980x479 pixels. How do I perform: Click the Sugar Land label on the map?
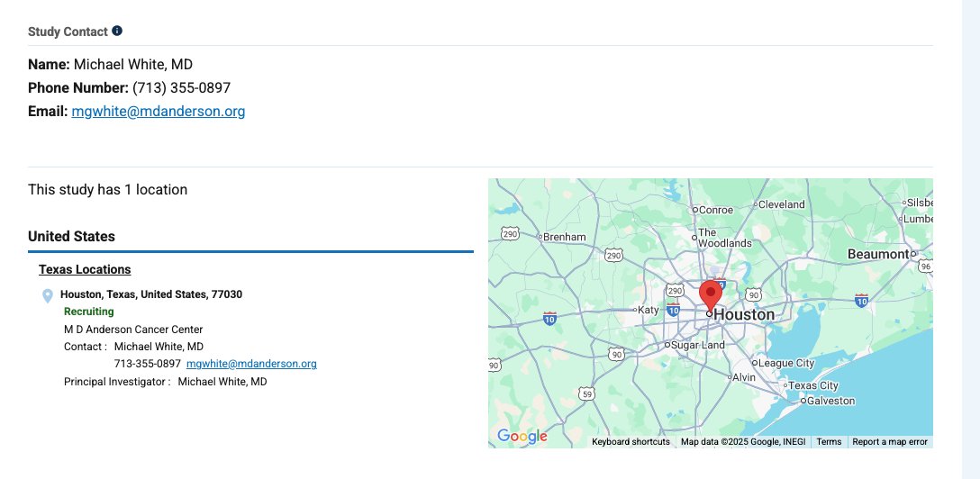click(697, 345)
